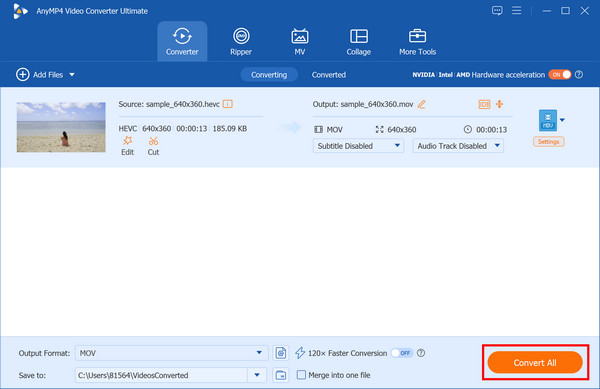600x389 pixels.
Task: Expand format profile arrow beside MOV icon
Action: point(562,120)
